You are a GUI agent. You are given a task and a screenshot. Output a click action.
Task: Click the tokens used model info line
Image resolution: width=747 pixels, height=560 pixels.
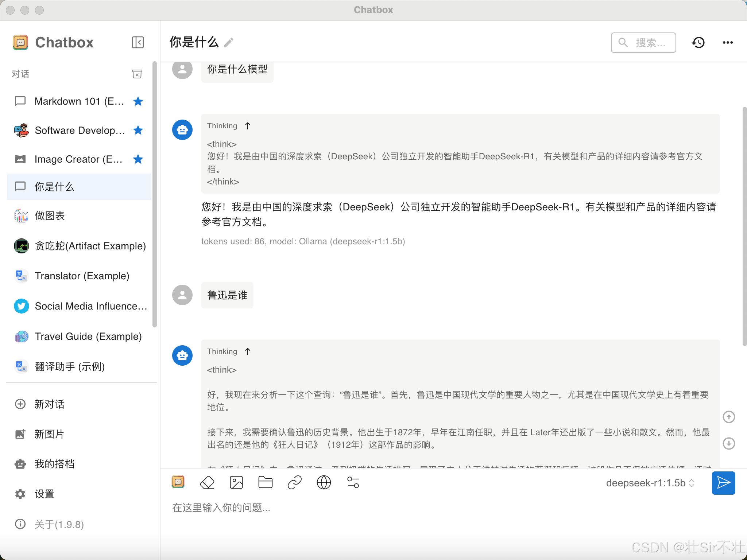tap(303, 241)
